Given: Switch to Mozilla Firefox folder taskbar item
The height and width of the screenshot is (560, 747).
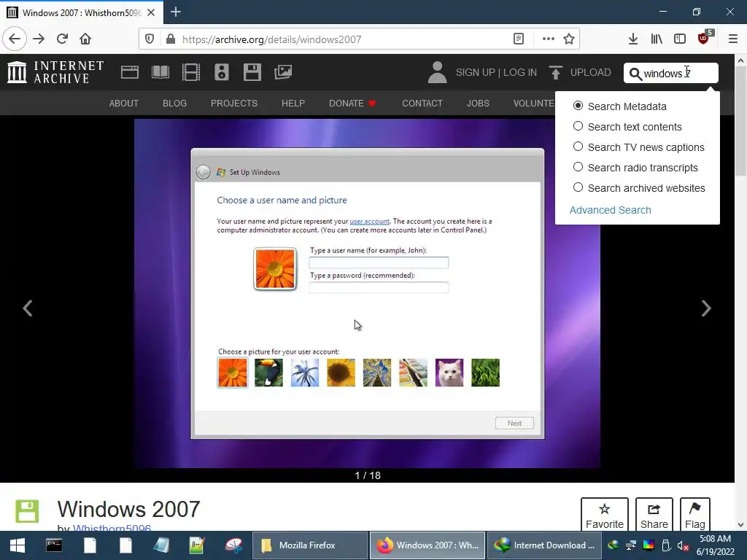Looking at the screenshot, I should (x=309, y=545).
